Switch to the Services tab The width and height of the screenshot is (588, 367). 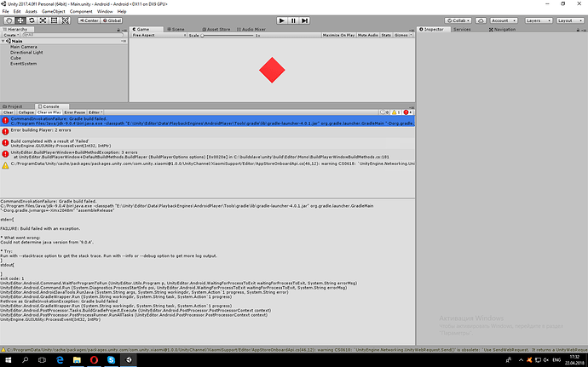click(x=462, y=29)
